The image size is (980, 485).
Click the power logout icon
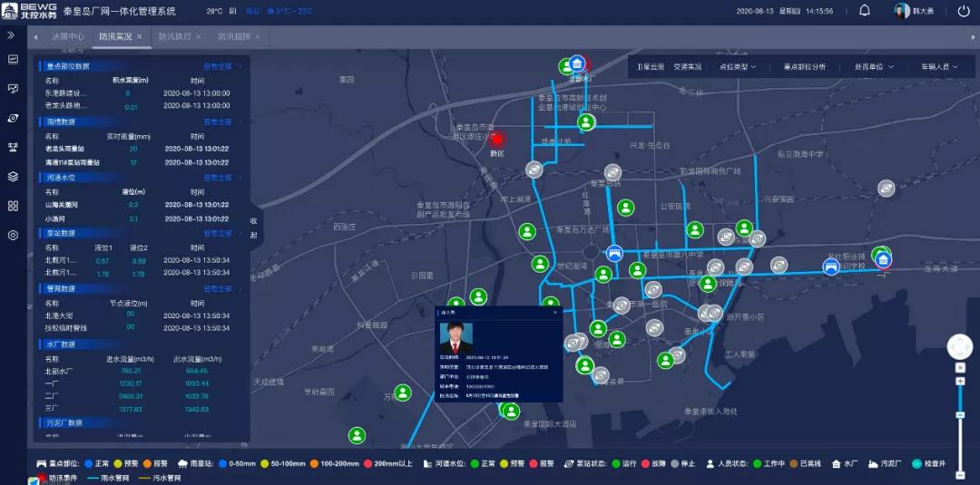(962, 11)
